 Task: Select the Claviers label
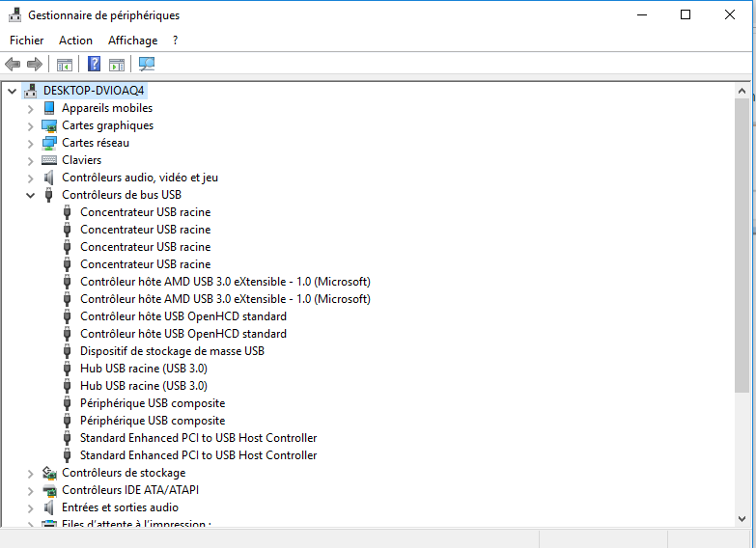pos(81,160)
